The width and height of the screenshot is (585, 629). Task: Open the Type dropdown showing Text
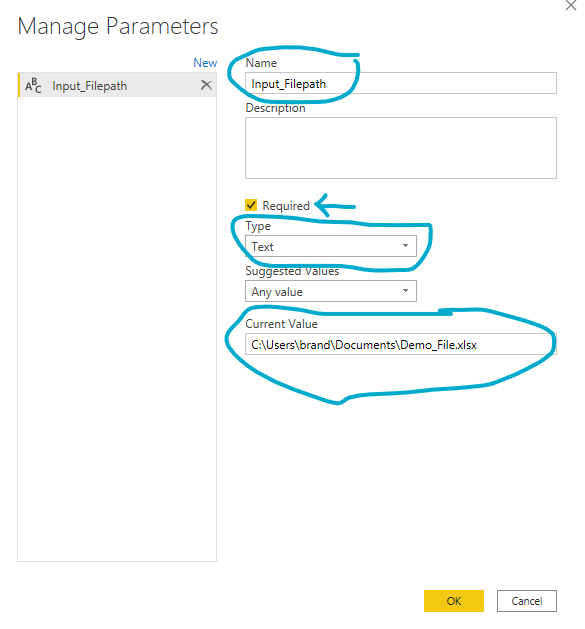point(331,246)
